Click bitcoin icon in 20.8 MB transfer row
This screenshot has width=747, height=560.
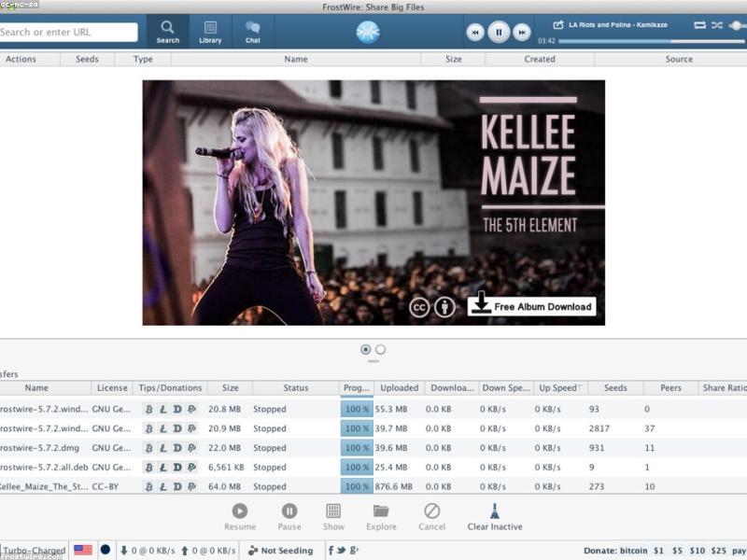point(149,409)
